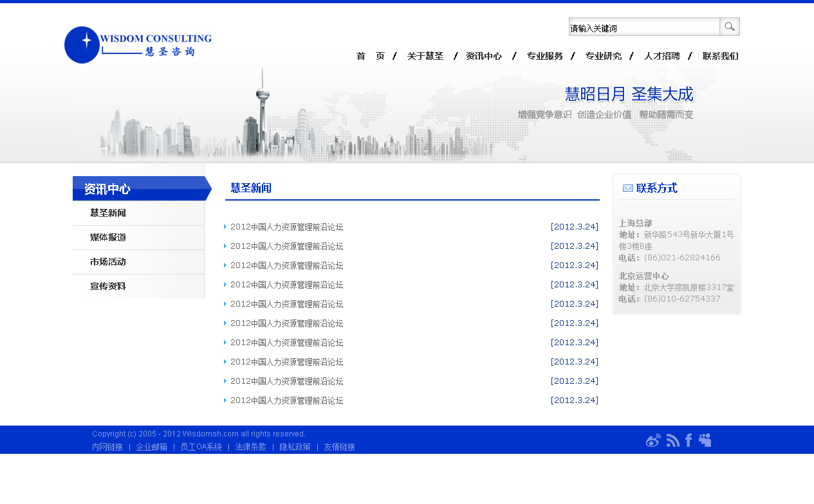
Task: Open the RSS feed icon
Action: click(x=673, y=440)
